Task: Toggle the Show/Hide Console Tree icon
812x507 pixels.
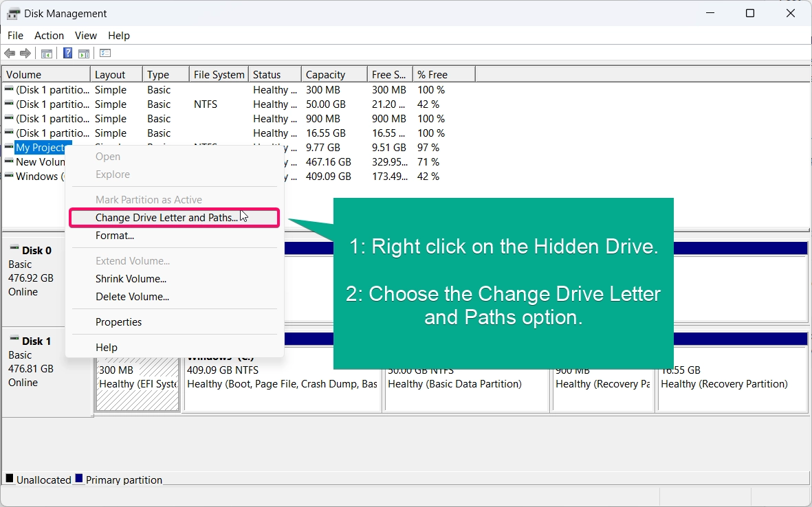Action: point(47,54)
